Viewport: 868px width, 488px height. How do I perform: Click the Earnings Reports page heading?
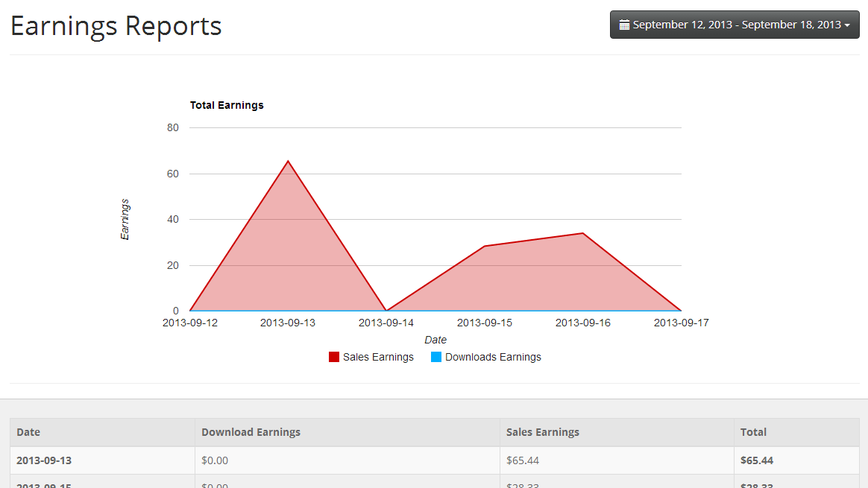(116, 26)
